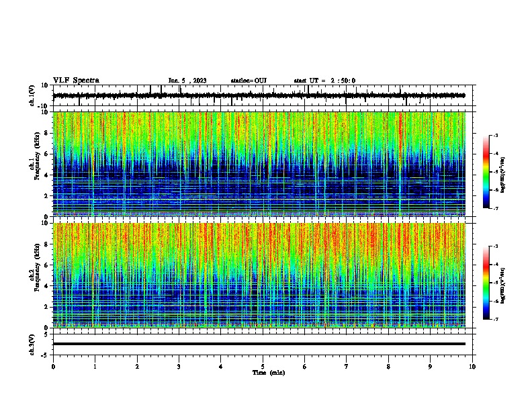
Task: Click inside the ch.2 spectrogram panel
Action: tap(259, 275)
